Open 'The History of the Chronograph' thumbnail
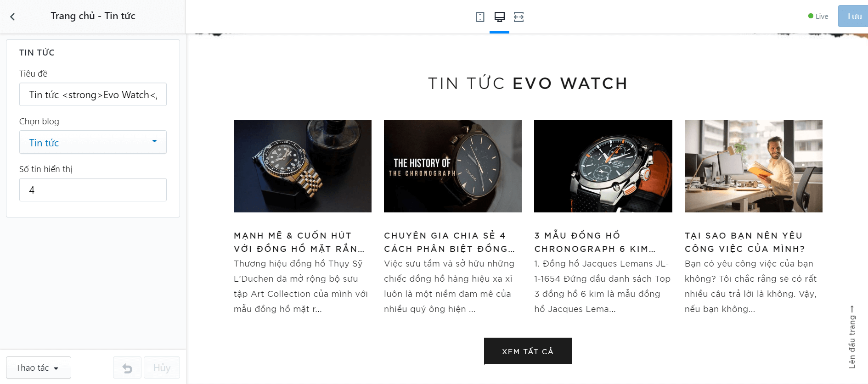This screenshot has height=384, width=868. pos(453,166)
